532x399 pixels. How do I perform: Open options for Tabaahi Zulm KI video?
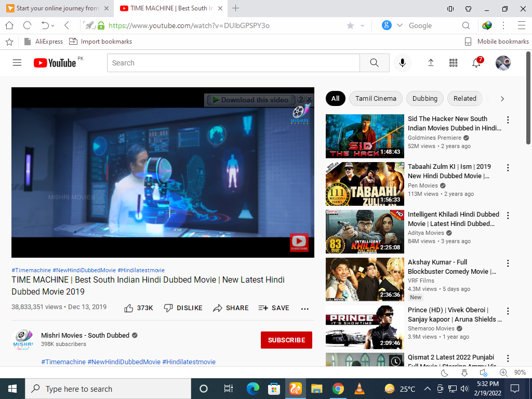[508, 168]
